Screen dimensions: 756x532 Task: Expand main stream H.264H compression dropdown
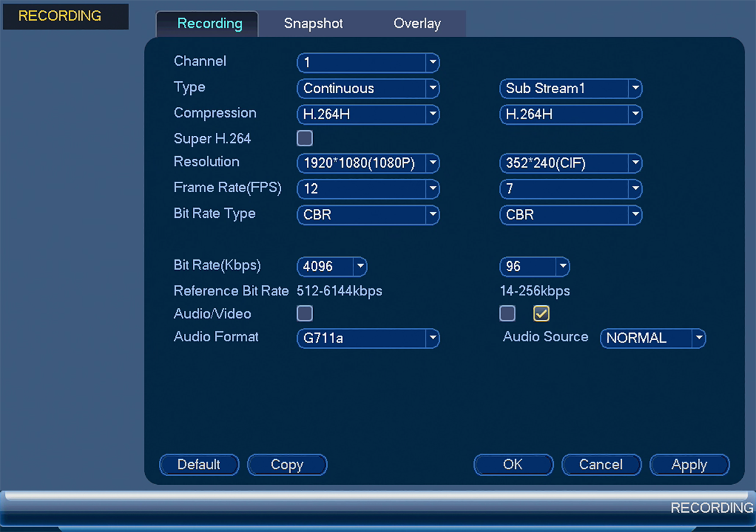368,115
